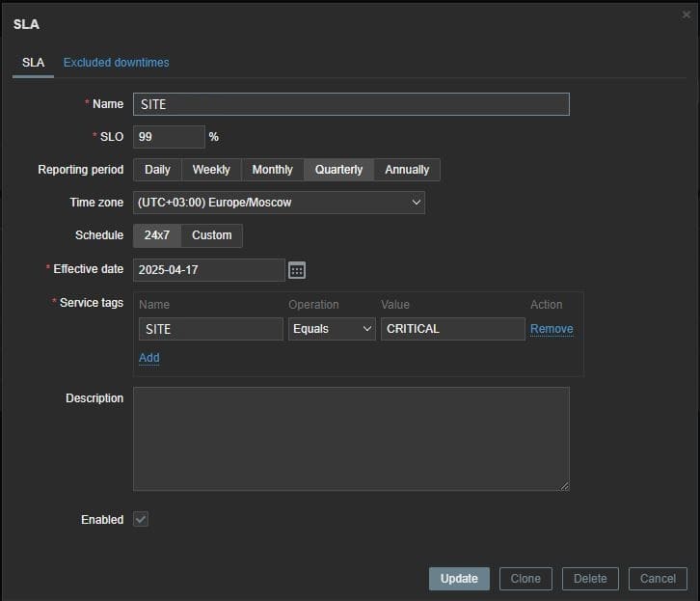Choose Monthly reporting period
The height and width of the screenshot is (601, 700).
(x=272, y=170)
